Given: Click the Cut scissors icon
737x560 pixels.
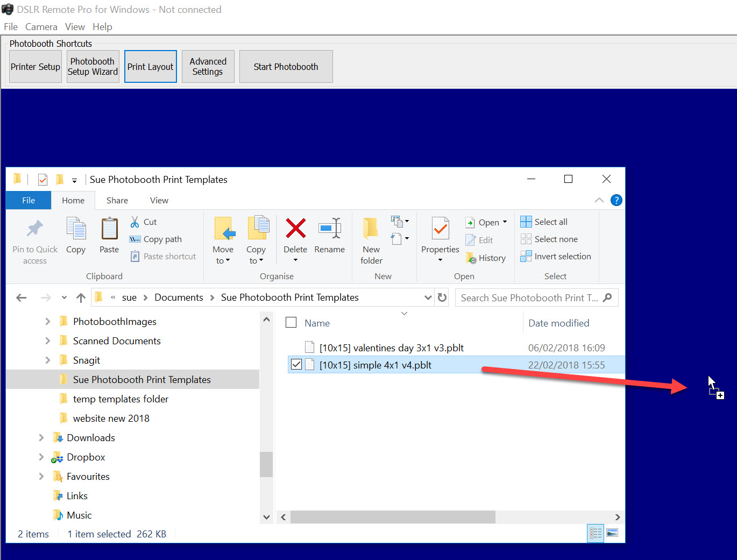Looking at the screenshot, I should [135, 222].
